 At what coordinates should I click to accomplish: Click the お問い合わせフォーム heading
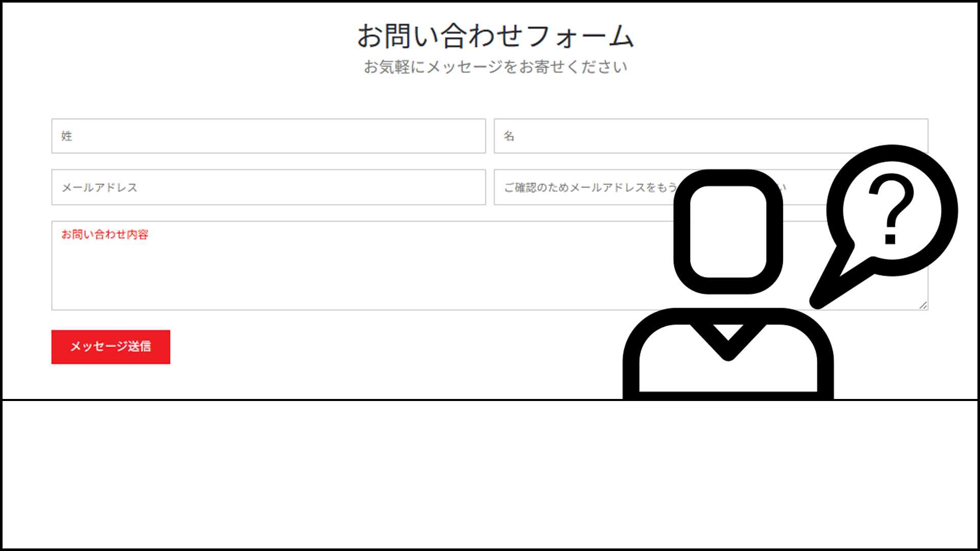click(495, 36)
